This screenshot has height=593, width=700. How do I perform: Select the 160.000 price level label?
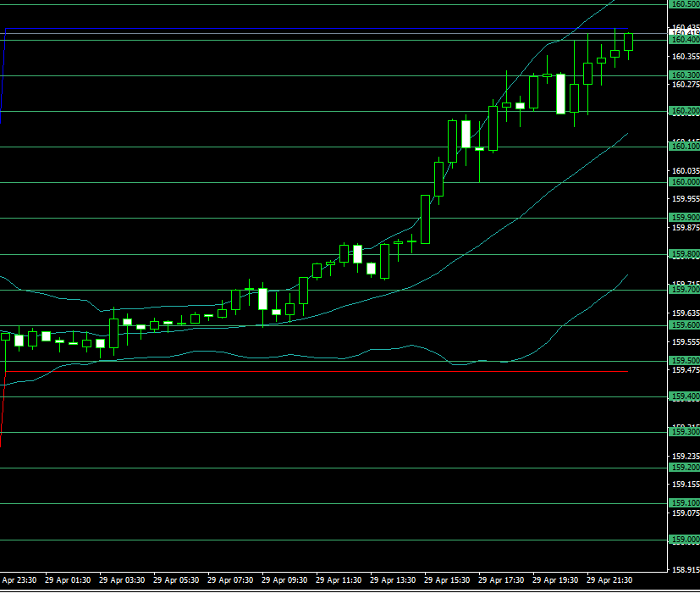[x=684, y=182]
